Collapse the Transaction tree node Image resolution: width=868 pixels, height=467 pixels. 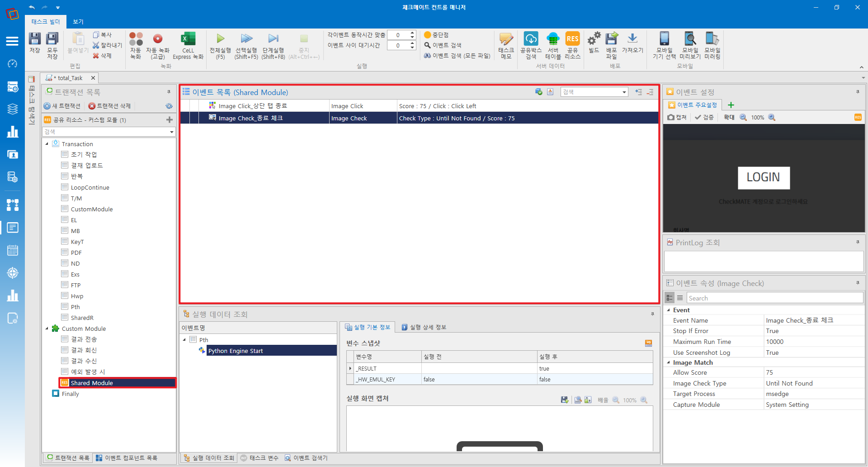(47, 144)
